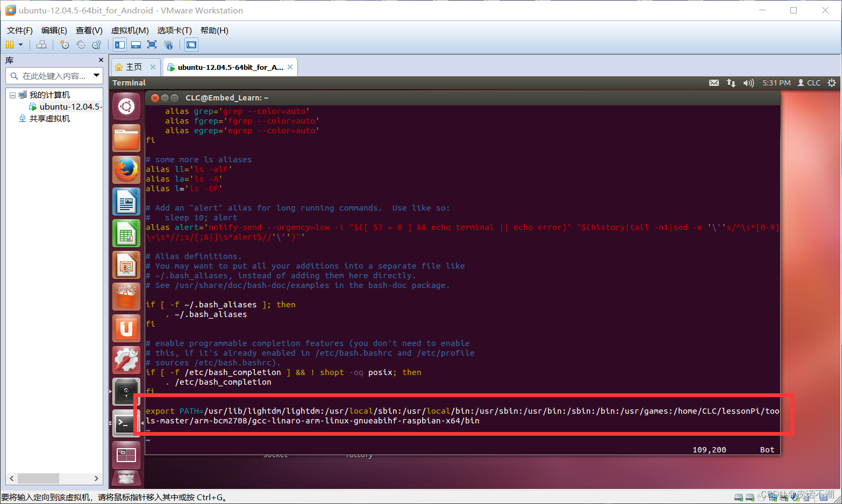Open System Settings from the launcher
Screen dimensions: 842x504
tap(126, 360)
